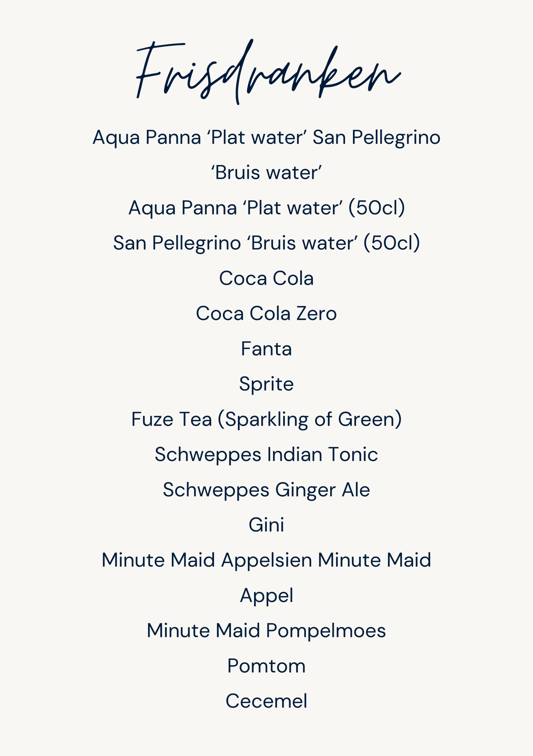The width and height of the screenshot is (533, 756).
Task: Click the Coca Cola Zero entry
Action: point(266,314)
